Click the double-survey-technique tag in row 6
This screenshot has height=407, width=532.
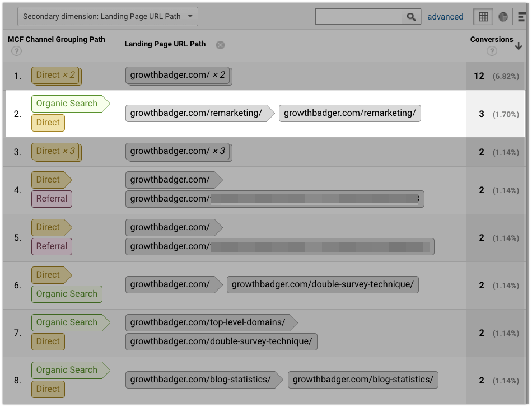coord(323,284)
